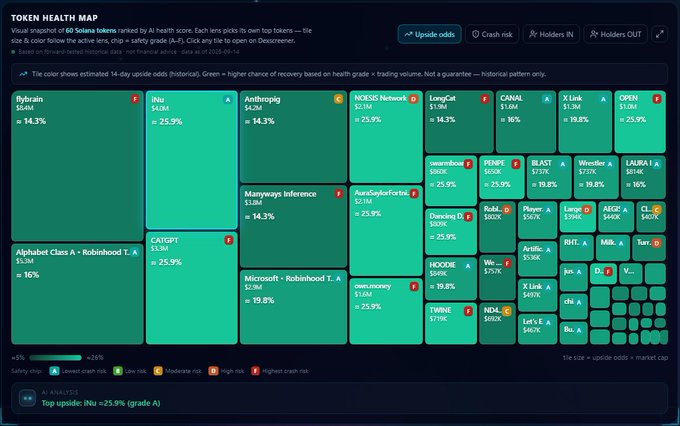Switch to the Crash risk lens
The width and height of the screenshot is (680, 426).
[x=492, y=34]
